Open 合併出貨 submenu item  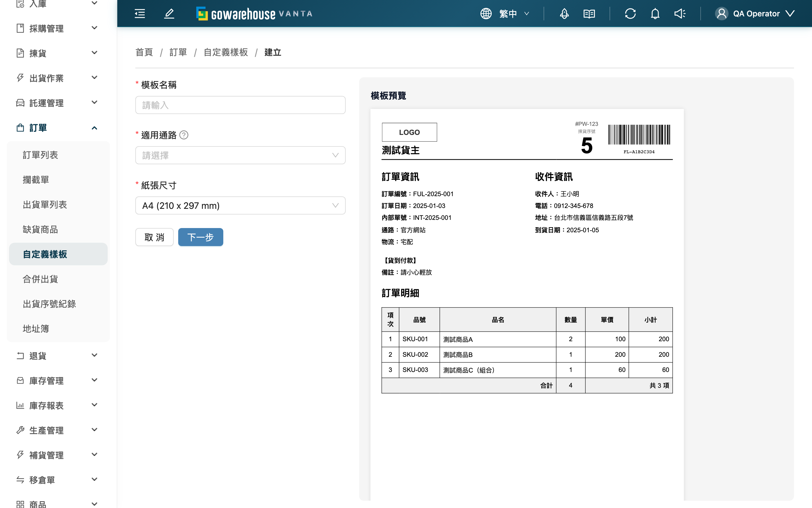click(x=58, y=279)
